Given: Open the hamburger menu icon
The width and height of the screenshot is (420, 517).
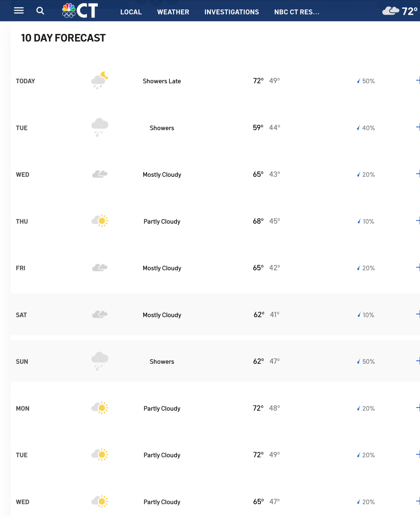Looking at the screenshot, I should click(x=19, y=11).
